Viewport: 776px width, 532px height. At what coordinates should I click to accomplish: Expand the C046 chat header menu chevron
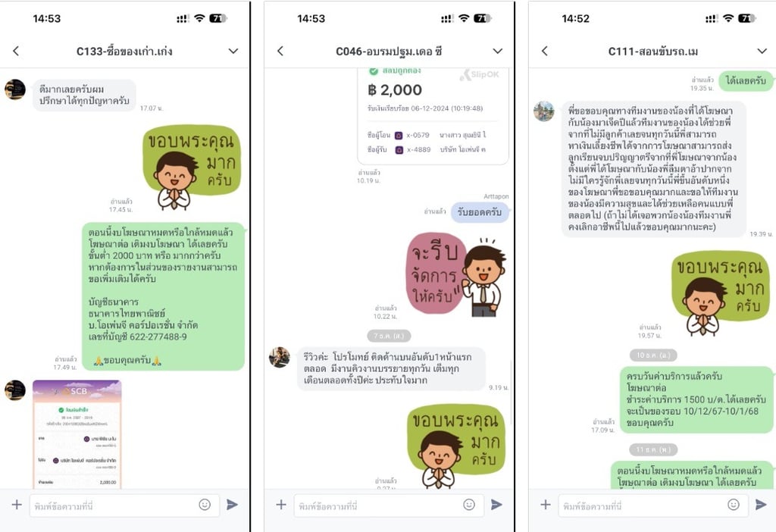pos(497,51)
